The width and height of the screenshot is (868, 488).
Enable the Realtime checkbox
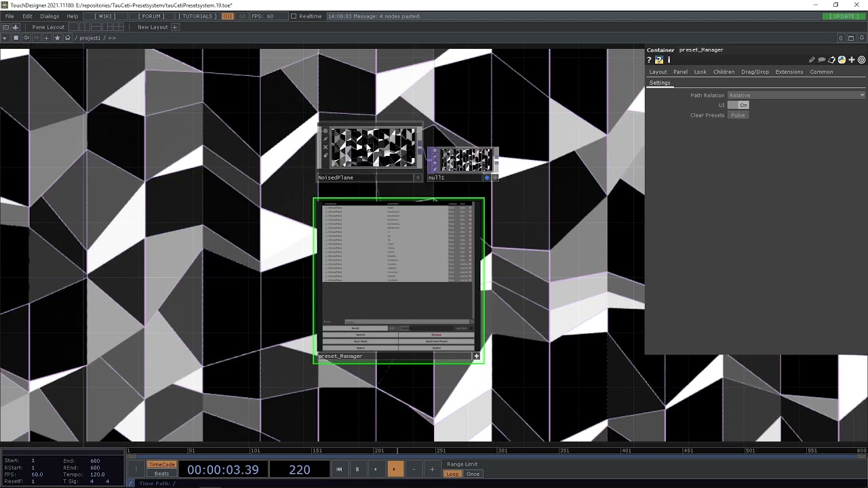point(294,16)
